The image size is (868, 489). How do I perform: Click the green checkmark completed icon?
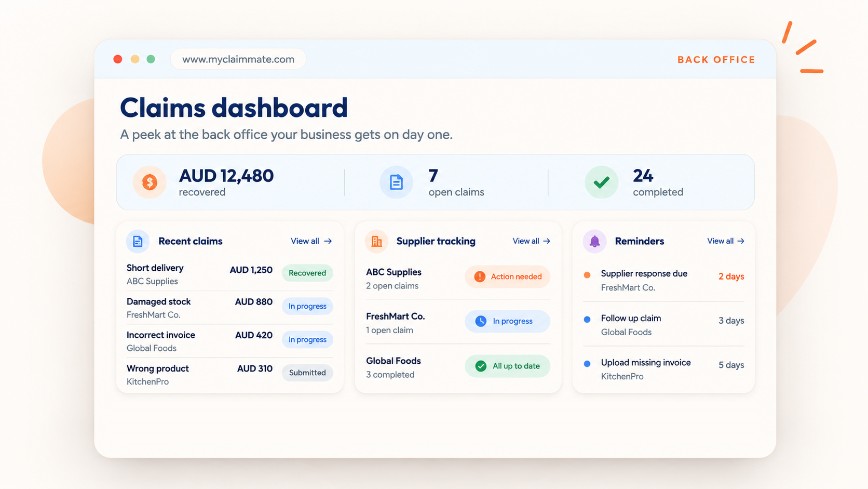[x=601, y=182]
